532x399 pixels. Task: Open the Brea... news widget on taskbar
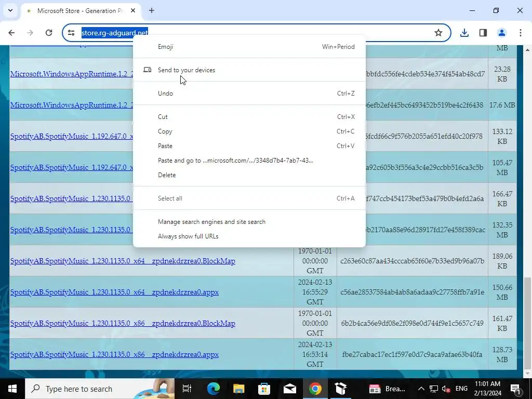pyautogui.click(x=387, y=389)
